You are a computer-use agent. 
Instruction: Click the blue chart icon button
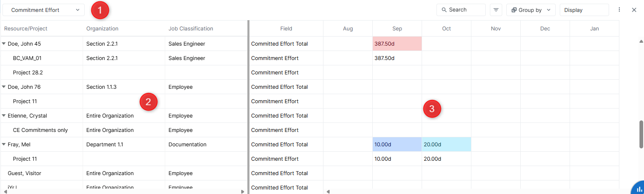638,189
